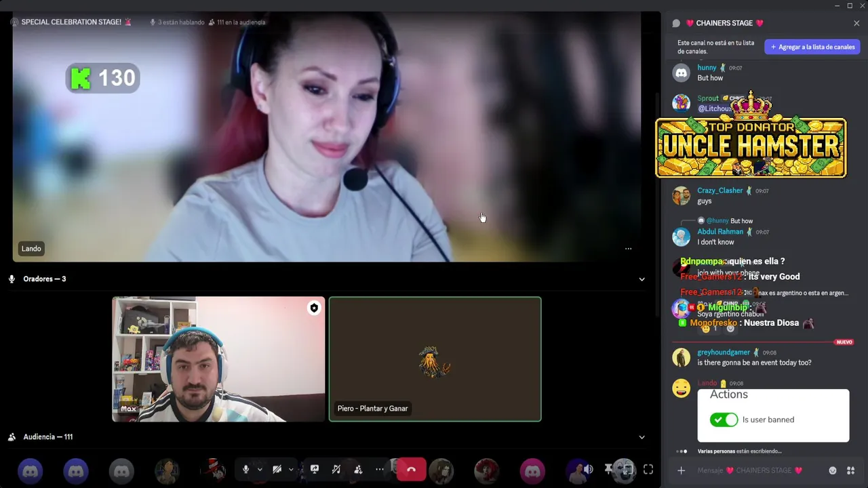This screenshot has height=488, width=868.
Task: Click the moderator badge on Max's video
Action: click(x=314, y=308)
